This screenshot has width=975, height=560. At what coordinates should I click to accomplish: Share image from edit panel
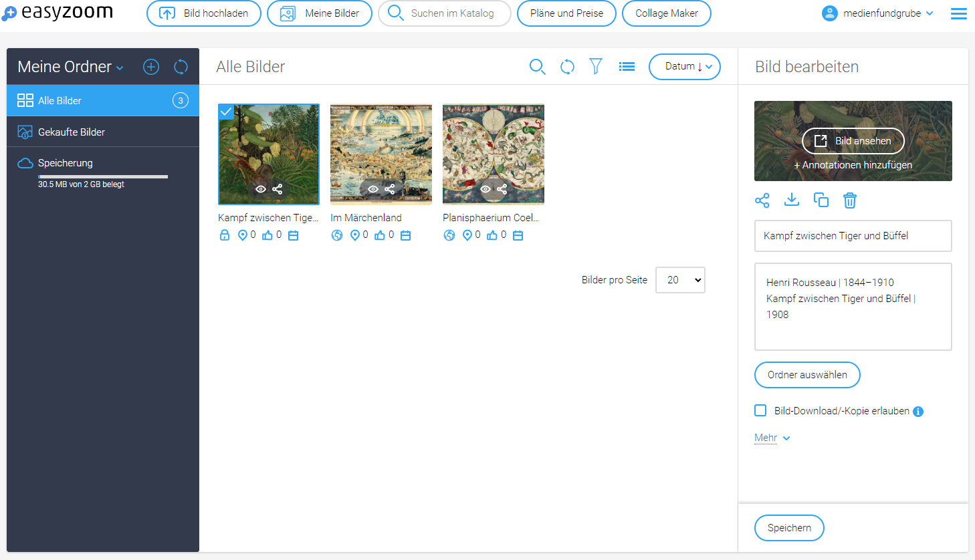[x=762, y=200]
